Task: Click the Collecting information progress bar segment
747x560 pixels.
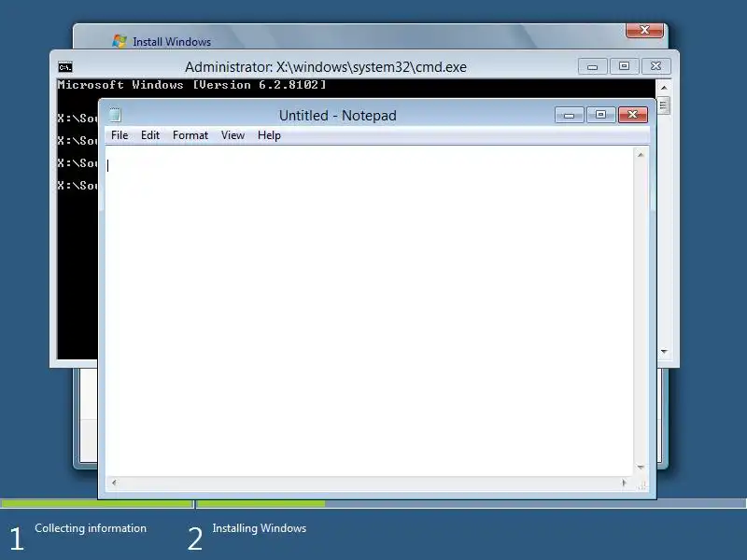Action: pyautogui.click(x=97, y=503)
